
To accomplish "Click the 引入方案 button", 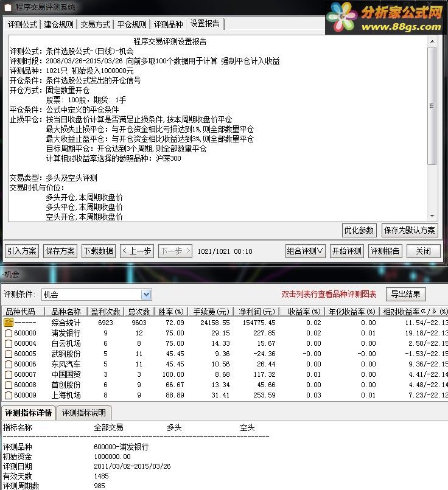I will coord(22,251).
